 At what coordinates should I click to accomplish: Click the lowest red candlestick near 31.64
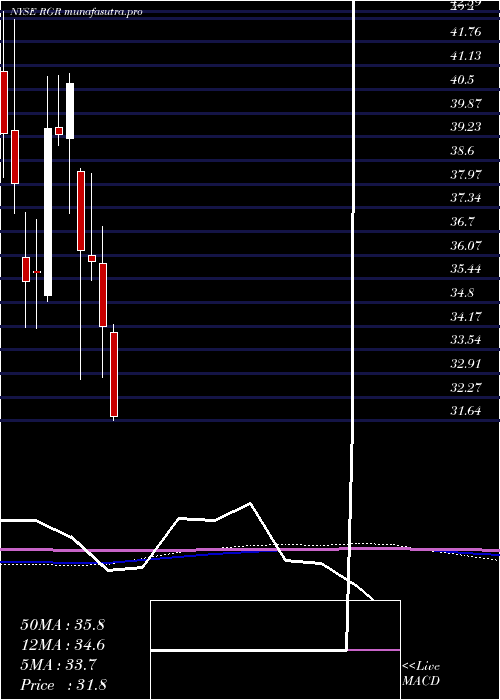114,374
